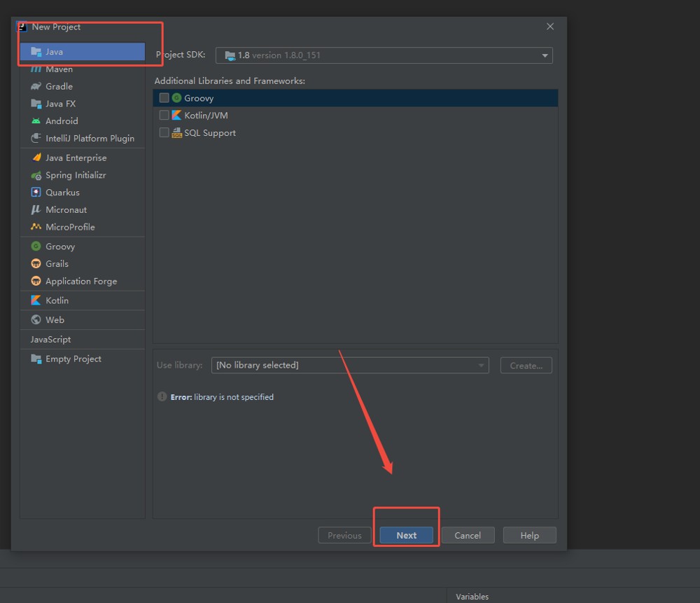The height and width of the screenshot is (603, 700).
Task: Click the Next button
Action: pyautogui.click(x=406, y=535)
